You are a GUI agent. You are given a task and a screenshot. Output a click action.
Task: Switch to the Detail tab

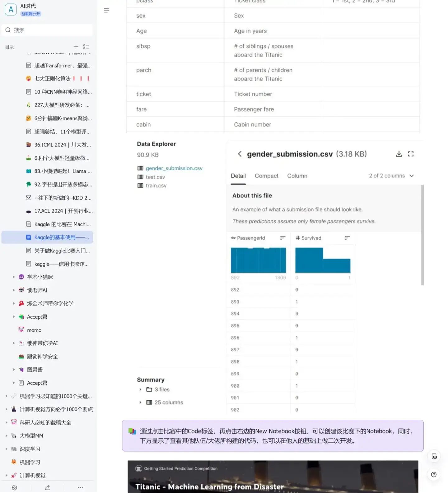tap(238, 176)
